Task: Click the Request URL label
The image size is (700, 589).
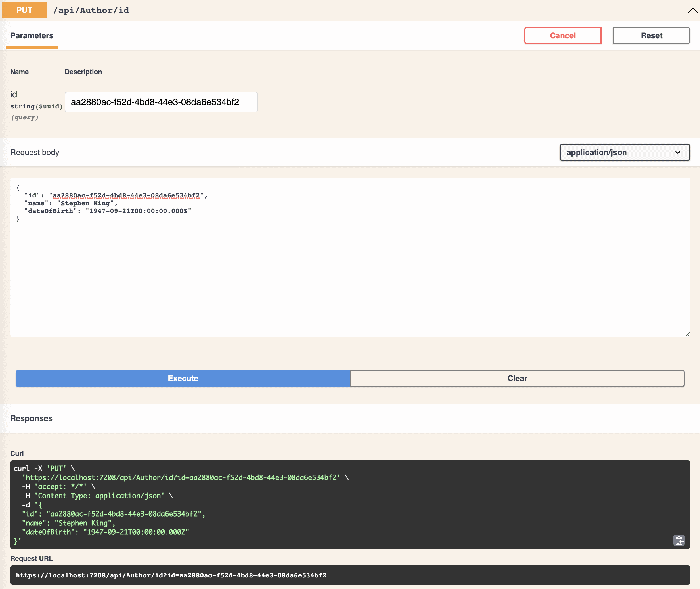Action: point(31,558)
